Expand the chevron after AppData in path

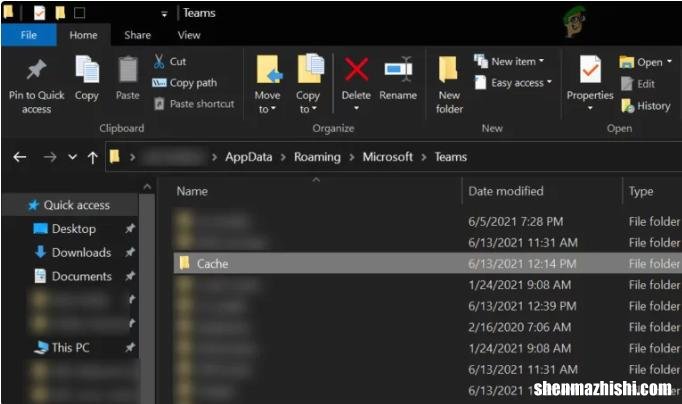pyautogui.click(x=283, y=157)
